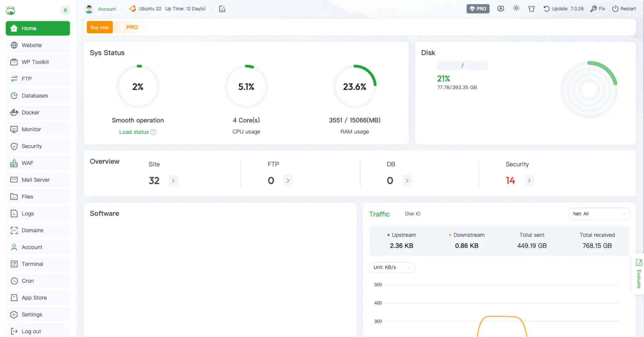Open the Unit: KB/s dropdown
This screenshot has height=337, width=644.
[x=391, y=267]
